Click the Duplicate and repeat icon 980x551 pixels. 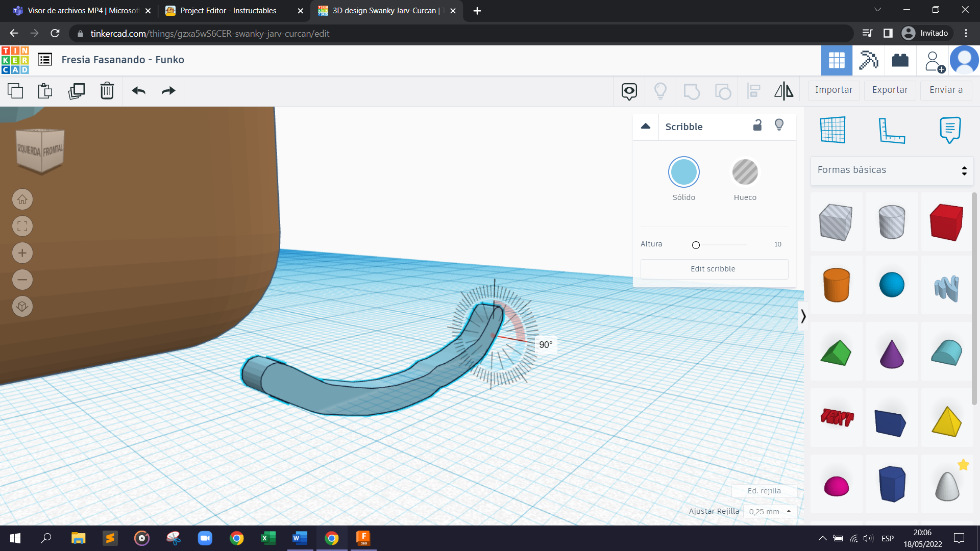click(77, 91)
